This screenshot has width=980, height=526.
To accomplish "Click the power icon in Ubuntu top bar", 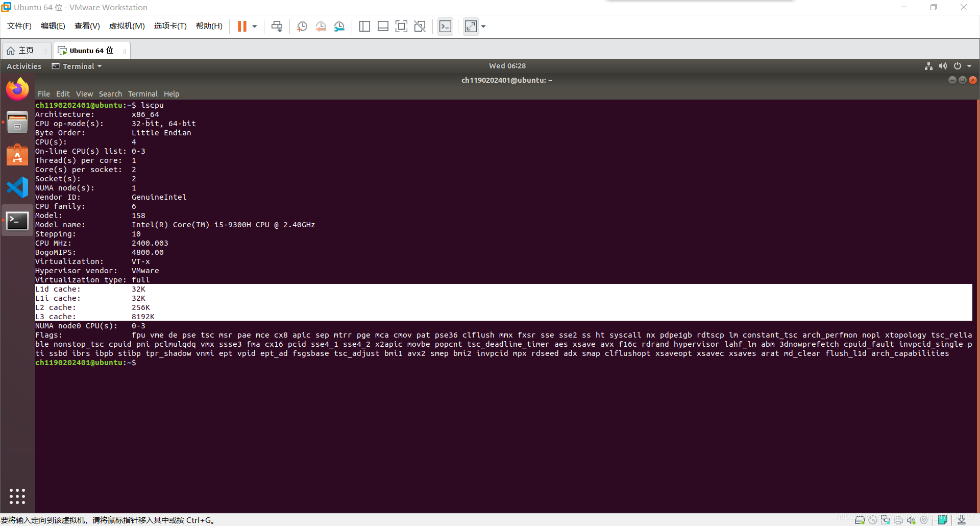I will [x=958, y=66].
